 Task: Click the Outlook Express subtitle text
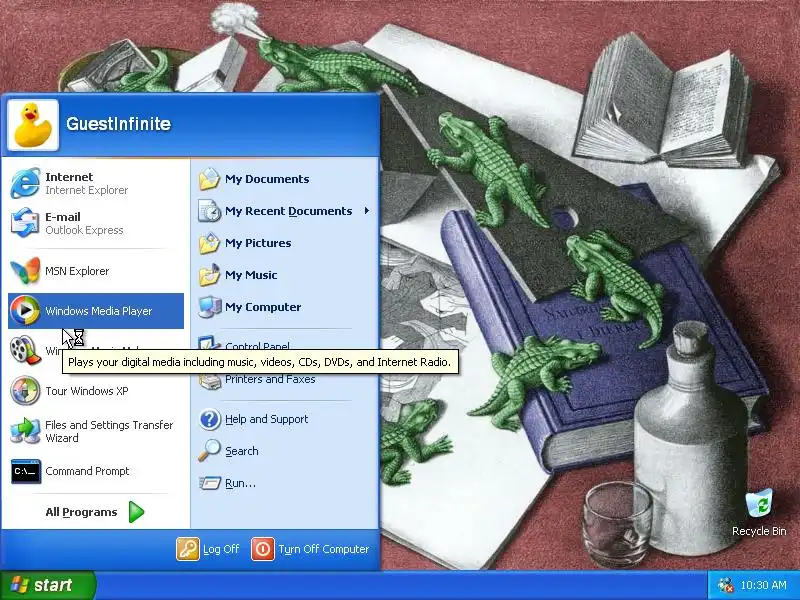[84, 230]
